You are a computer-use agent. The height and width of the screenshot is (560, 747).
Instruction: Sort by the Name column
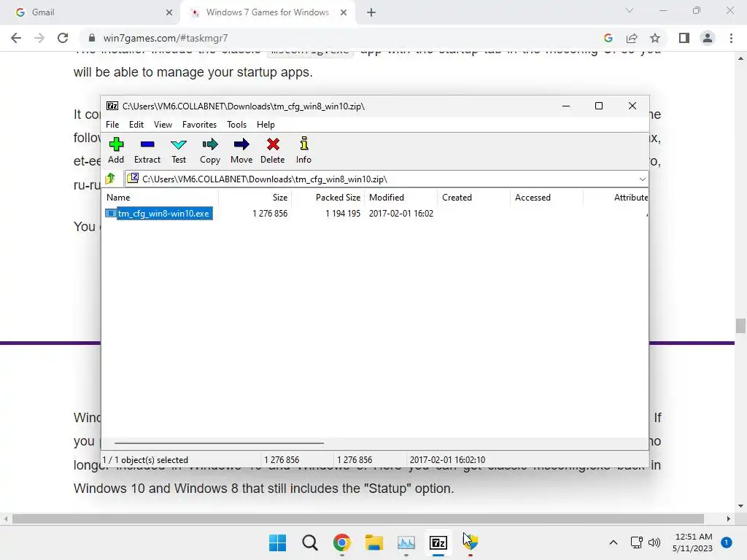click(x=160, y=197)
